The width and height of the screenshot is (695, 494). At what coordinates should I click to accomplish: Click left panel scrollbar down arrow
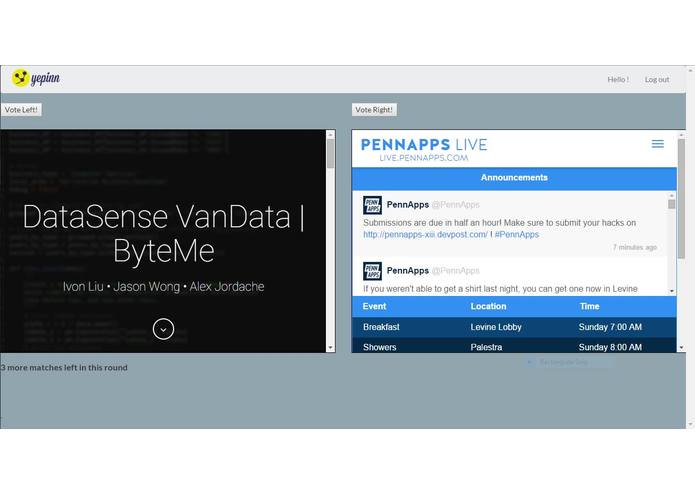[x=331, y=348]
